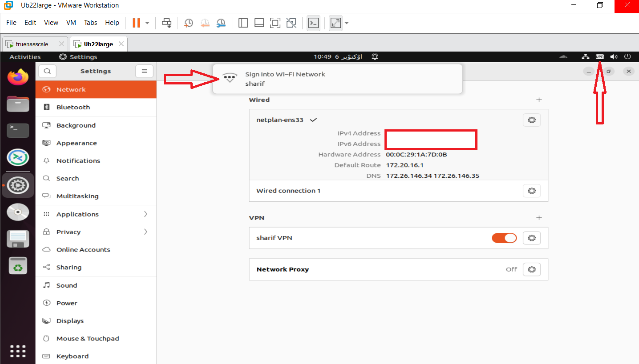This screenshot has width=639, height=364.
Task: Launch Firefox from the Ubuntu dock
Action: (18, 78)
